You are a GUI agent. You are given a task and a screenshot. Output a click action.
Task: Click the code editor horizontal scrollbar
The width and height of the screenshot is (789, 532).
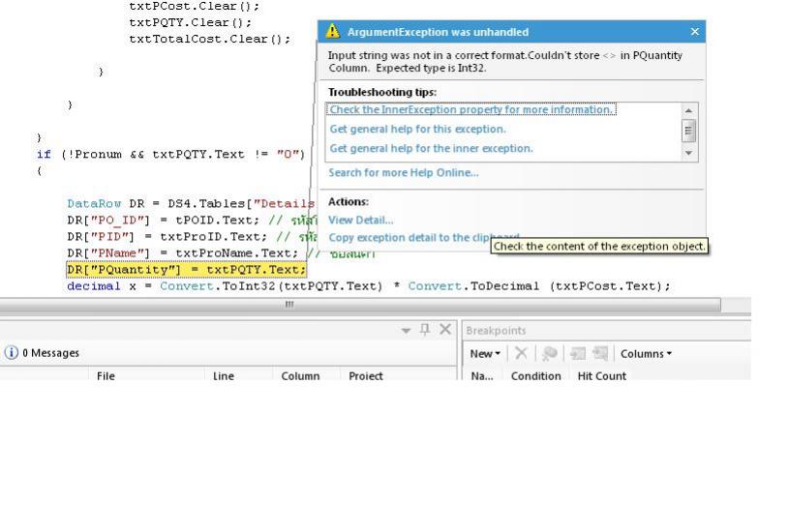[360, 305]
